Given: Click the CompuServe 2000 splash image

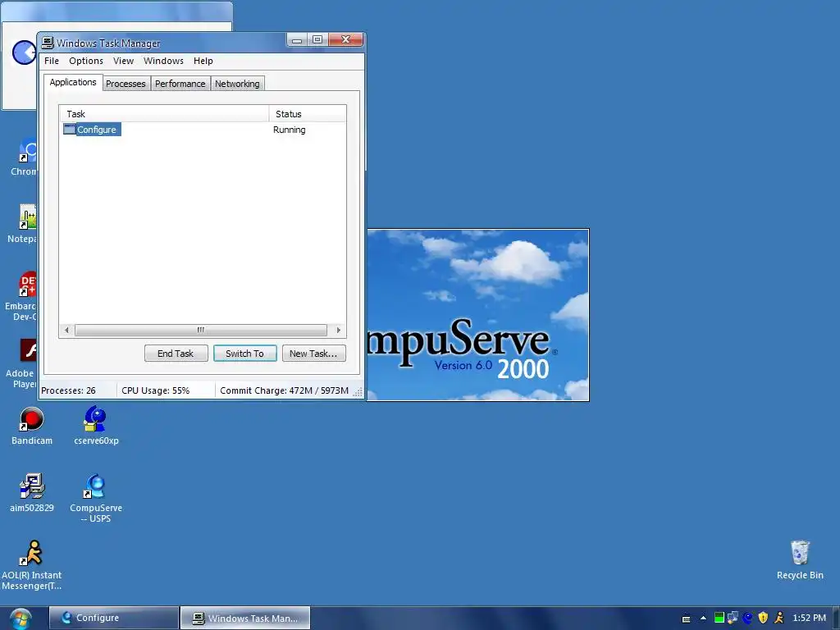Looking at the screenshot, I should (477, 315).
